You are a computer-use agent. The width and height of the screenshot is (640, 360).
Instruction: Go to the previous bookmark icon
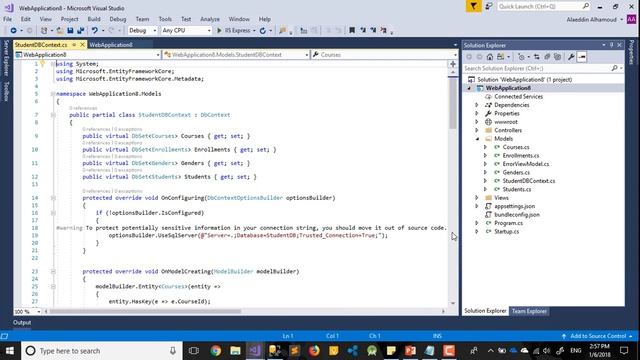pos(363,30)
